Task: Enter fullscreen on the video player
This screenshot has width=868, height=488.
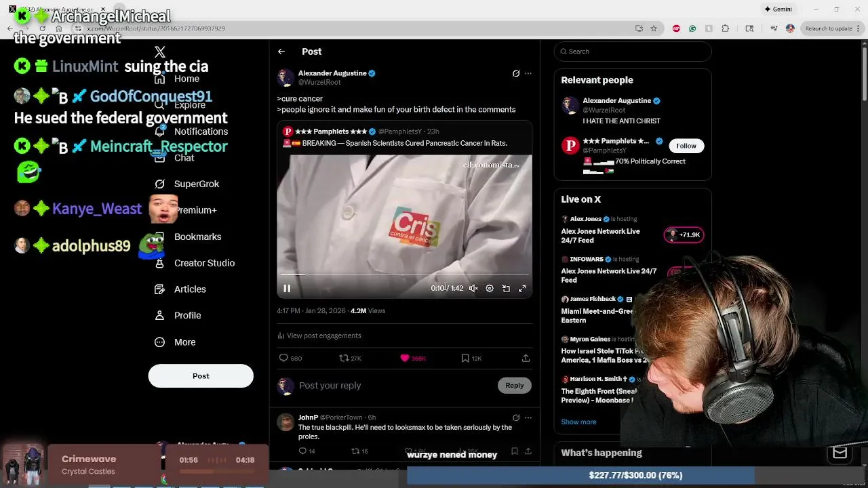Action: [522, 289]
